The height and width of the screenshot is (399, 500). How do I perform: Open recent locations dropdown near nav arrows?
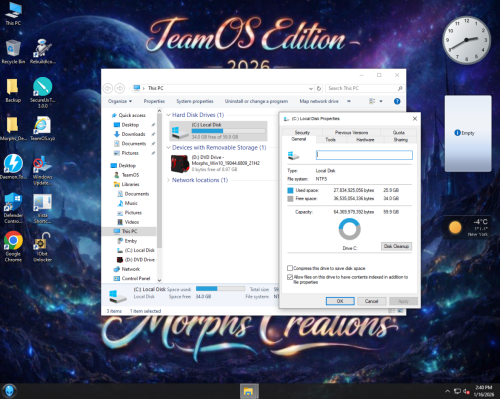129,89
